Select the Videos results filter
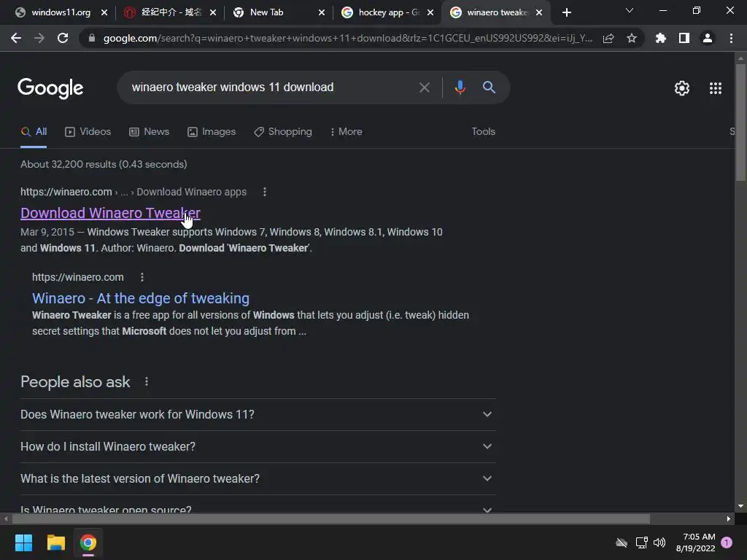 [88, 132]
